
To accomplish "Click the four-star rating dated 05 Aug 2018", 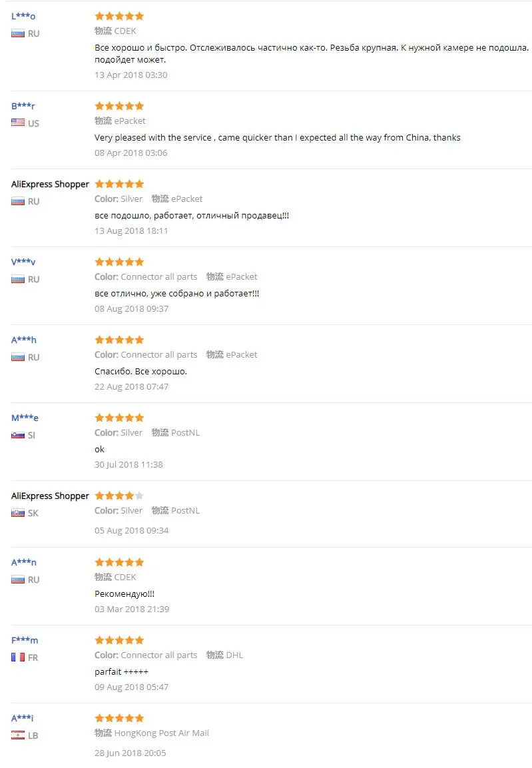I will (x=119, y=496).
